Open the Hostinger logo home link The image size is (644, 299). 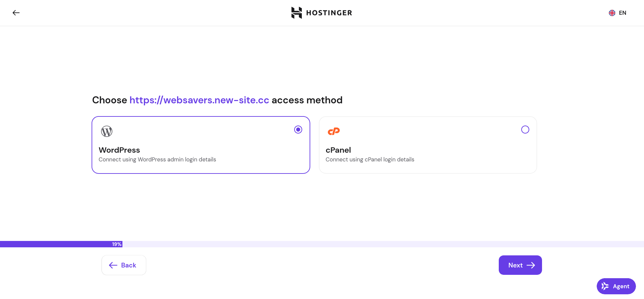point(322,13)
